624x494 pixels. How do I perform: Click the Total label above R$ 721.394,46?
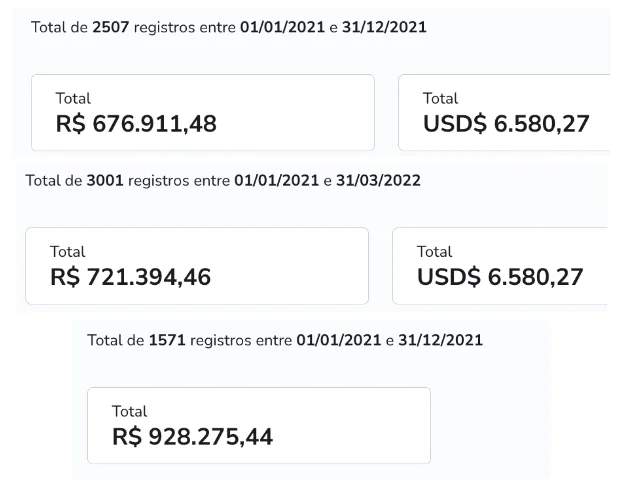coord(68,252)
